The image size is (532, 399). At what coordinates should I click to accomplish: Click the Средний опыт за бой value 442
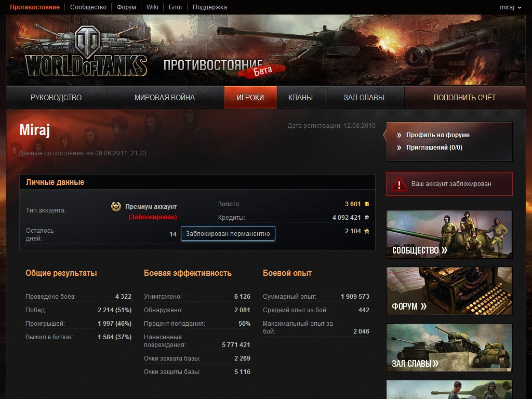coord(364,310)
